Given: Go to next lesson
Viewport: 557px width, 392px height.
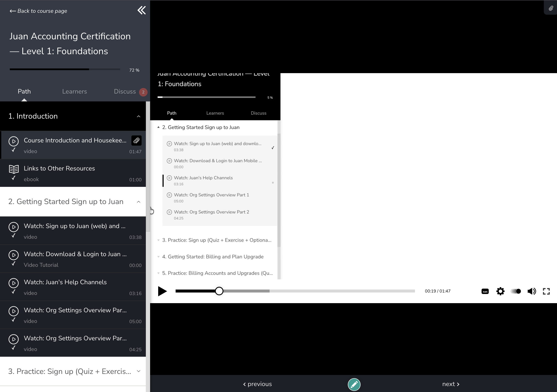Looking at the screenshot, I should [450, 384].
